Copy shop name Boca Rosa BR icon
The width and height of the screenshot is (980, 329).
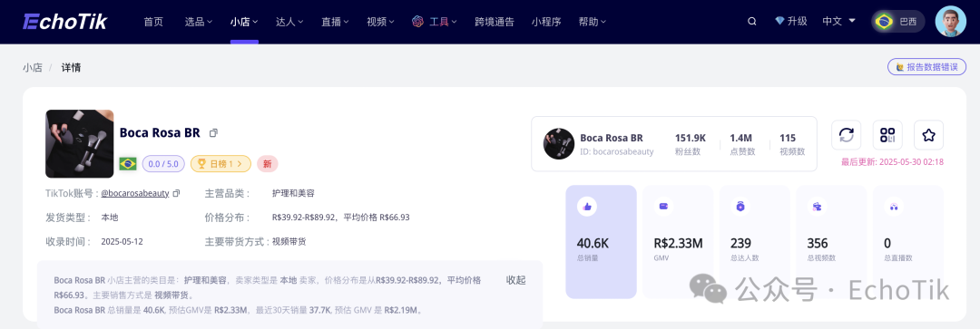coord(214,133)
